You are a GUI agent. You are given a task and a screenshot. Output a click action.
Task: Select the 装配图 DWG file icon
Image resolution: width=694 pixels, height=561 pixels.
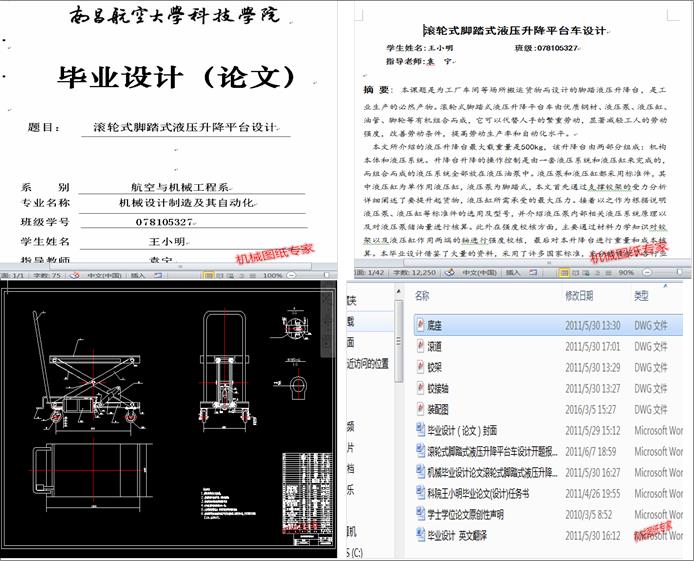(420, 409)
